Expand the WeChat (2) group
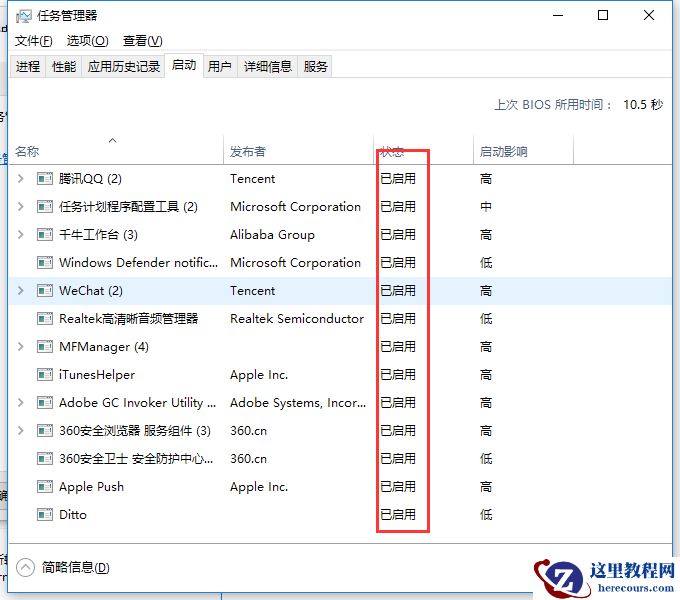This screenshot has width=680, height=600. pyautogui.click(x=20, y=290)
